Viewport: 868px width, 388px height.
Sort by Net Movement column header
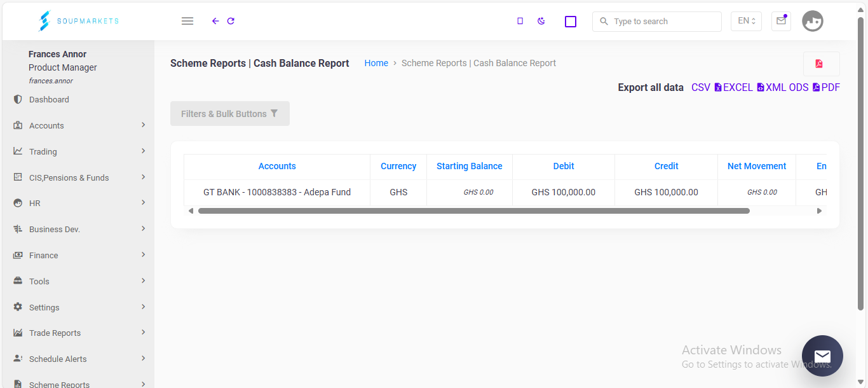tap(757, 166)
